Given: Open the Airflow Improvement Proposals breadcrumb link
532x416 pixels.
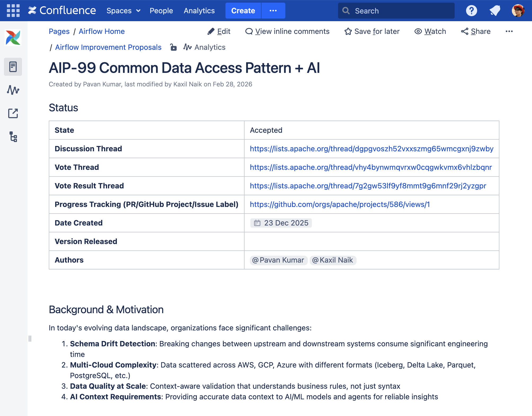Looking at the screenshot, I should (x=108, y=47).
